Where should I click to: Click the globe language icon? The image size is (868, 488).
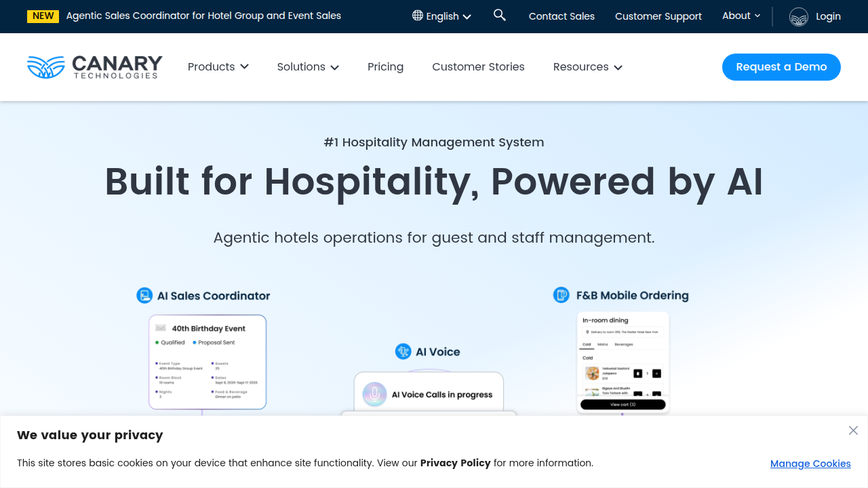[418, 16]
